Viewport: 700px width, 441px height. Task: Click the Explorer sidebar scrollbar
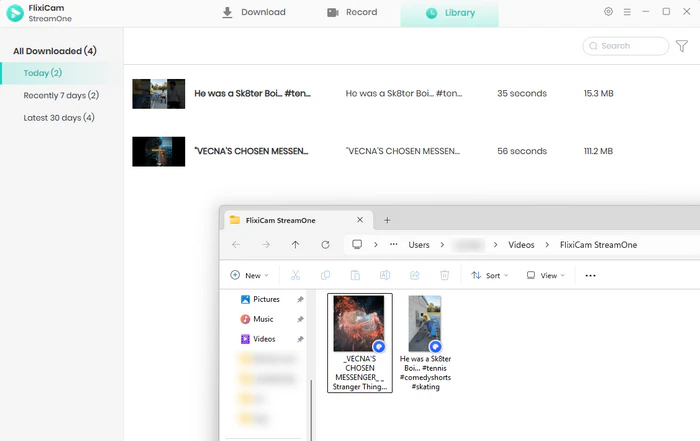[311, 409]
